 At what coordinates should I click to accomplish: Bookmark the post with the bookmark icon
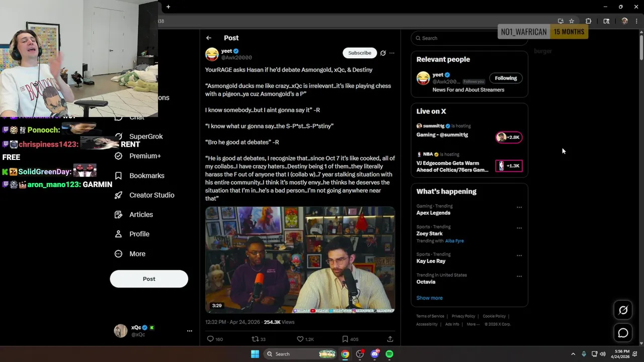click(x=345, y=339)
